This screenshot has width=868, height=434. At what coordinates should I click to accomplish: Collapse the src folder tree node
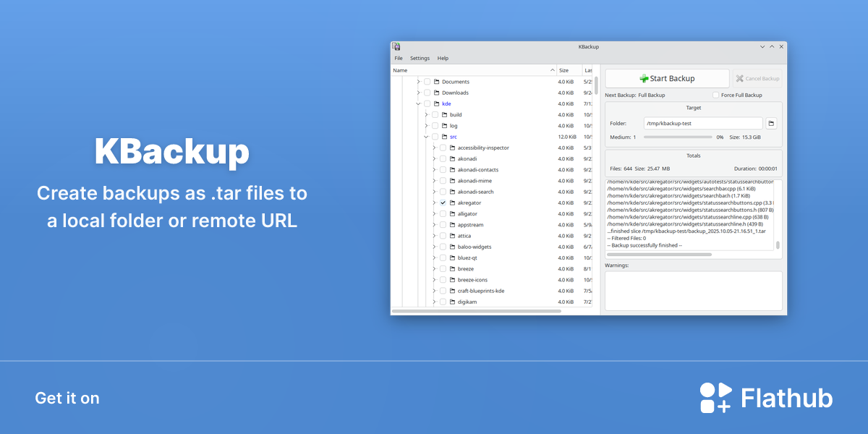click(426, 137)
